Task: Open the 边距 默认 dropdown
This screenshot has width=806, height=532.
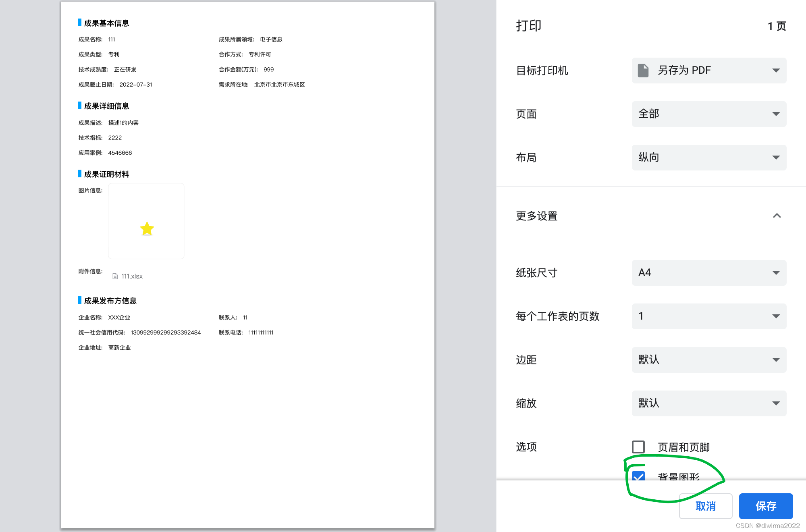Action: pos(709,360)
